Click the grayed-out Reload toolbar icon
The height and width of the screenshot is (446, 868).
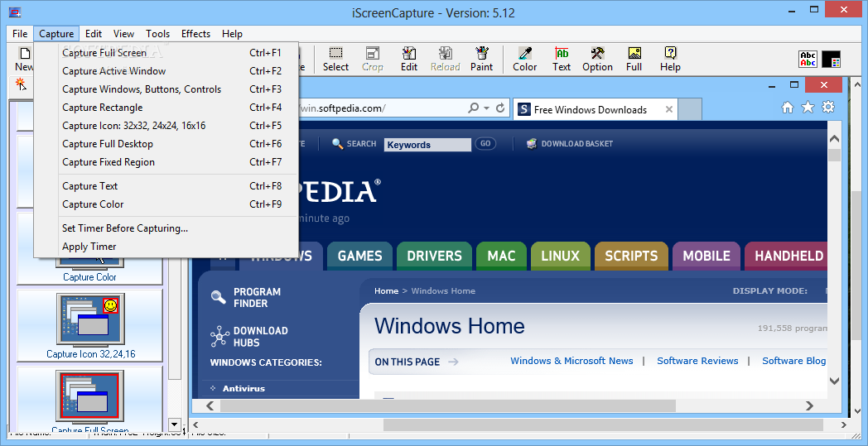[446, 60]
